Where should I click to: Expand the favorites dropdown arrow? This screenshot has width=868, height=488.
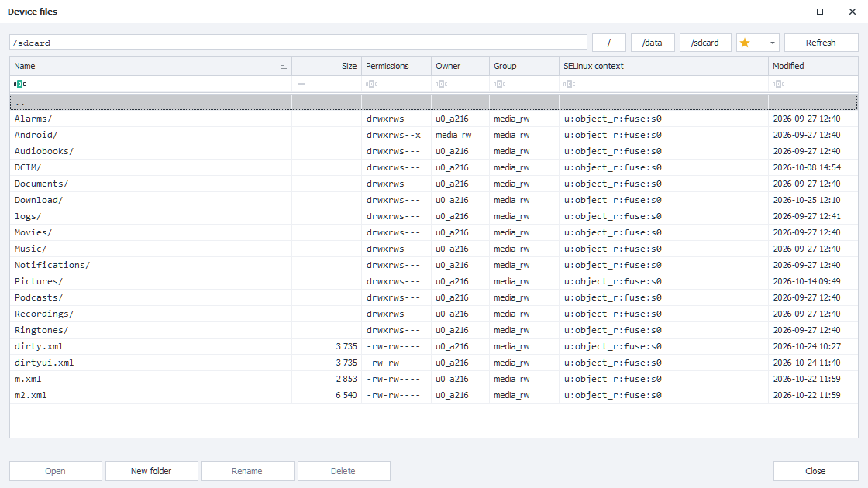point(772,43)
